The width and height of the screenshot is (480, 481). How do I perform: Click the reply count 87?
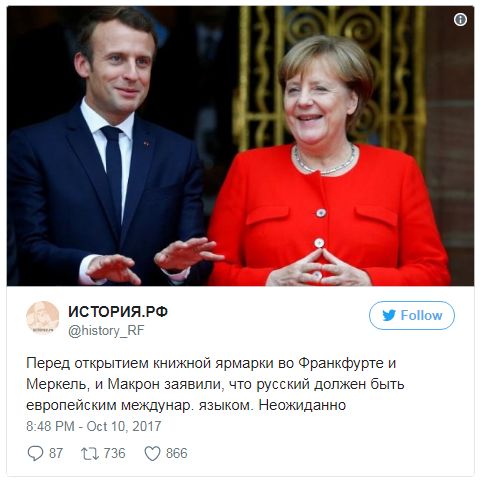pyautogui.click(x=56, y=453)
